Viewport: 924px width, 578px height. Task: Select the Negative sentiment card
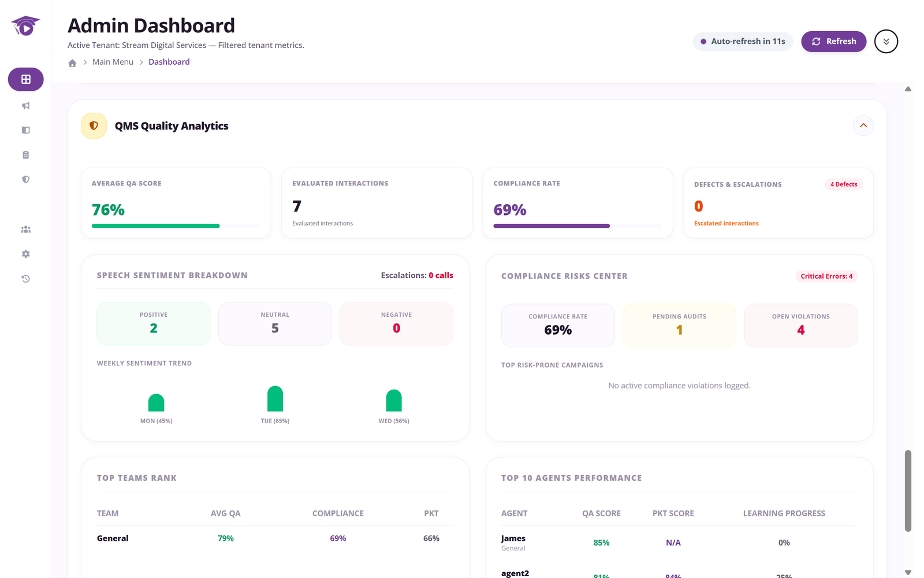(396, 324)
